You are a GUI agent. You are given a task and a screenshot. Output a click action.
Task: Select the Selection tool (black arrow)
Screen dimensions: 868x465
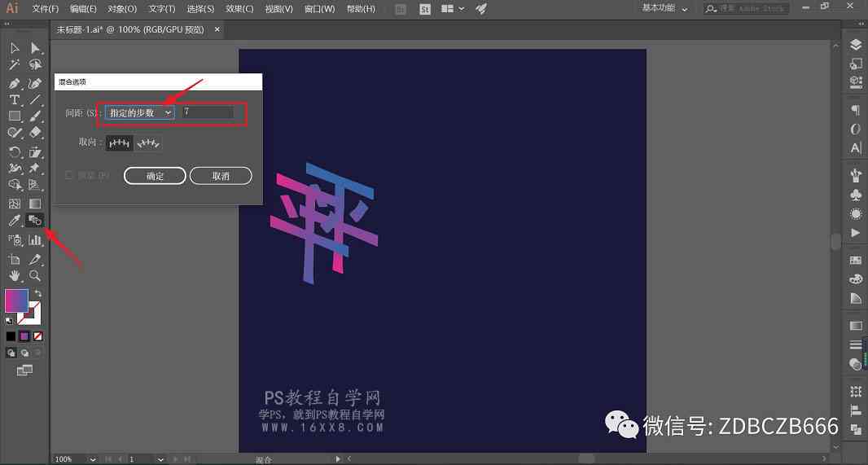[x=15, y=48]
